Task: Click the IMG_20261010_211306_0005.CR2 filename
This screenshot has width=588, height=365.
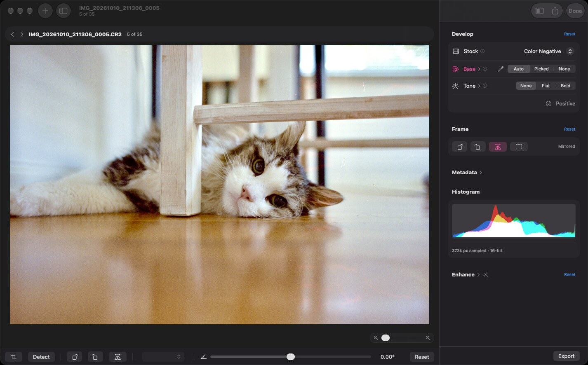Action: coord(75,34)
